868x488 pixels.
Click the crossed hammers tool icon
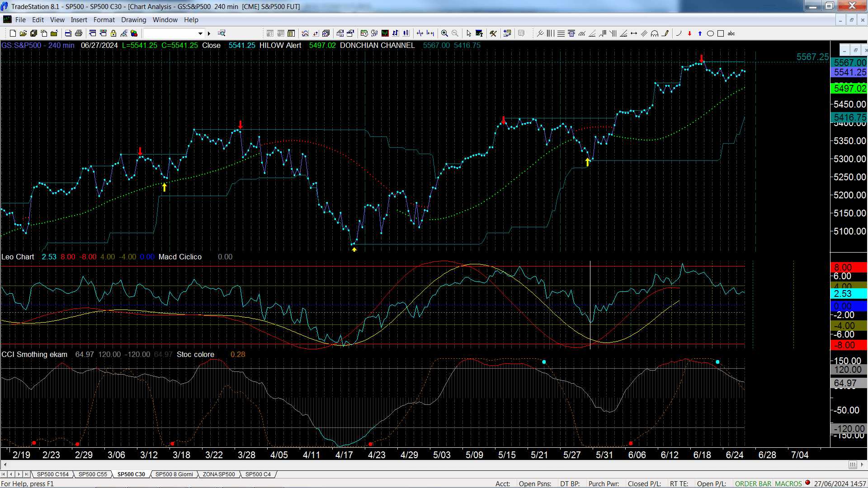coord(493,33)
